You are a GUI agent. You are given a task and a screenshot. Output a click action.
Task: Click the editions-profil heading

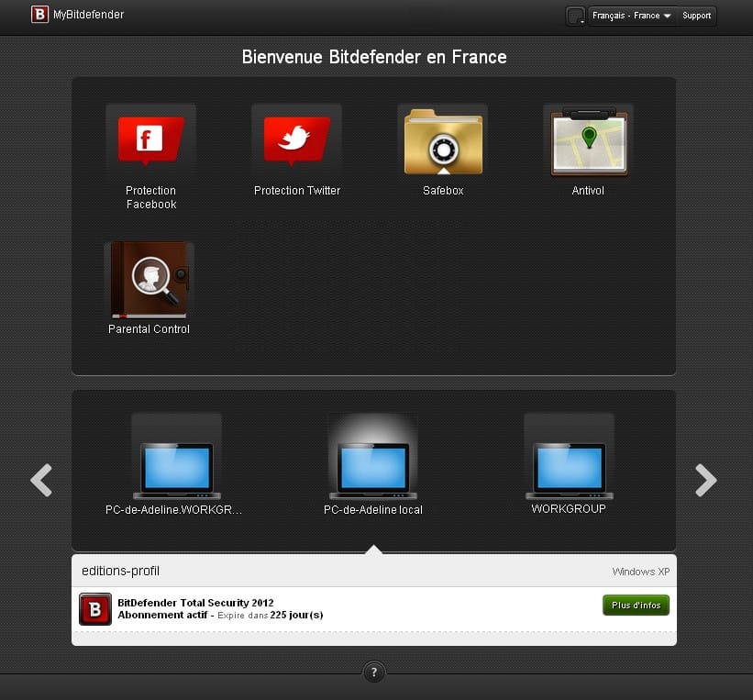click(120, 571)
